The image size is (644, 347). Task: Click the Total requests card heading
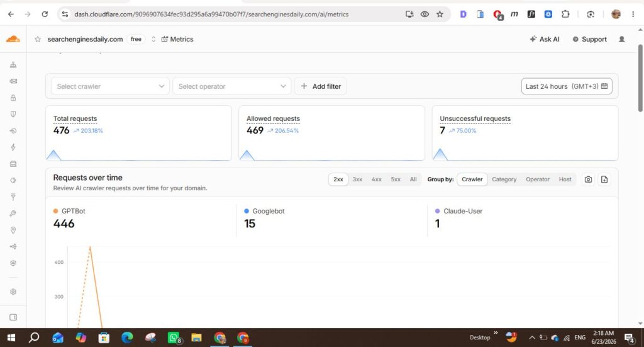click(x=75, y=118)
